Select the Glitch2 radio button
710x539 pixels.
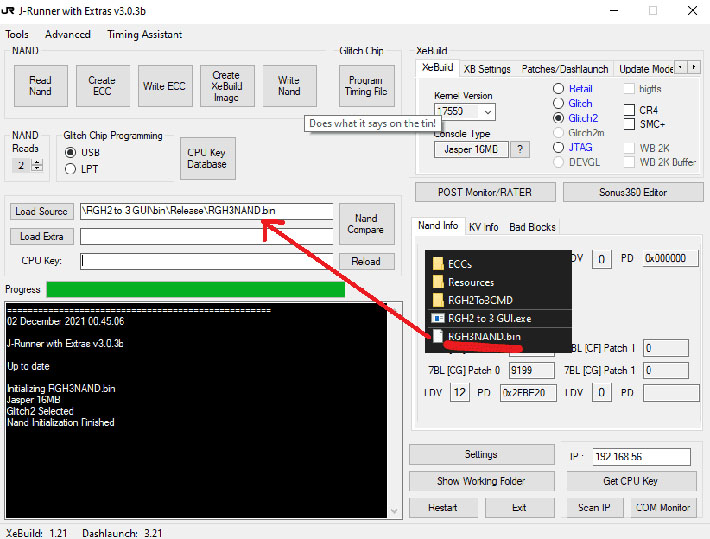point(559,118)
